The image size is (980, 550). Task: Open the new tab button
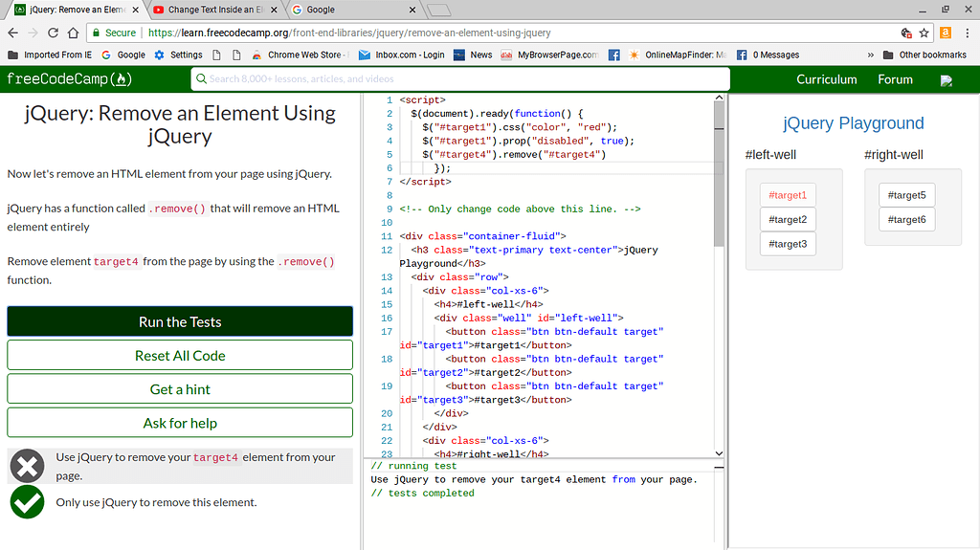(438, 11)
